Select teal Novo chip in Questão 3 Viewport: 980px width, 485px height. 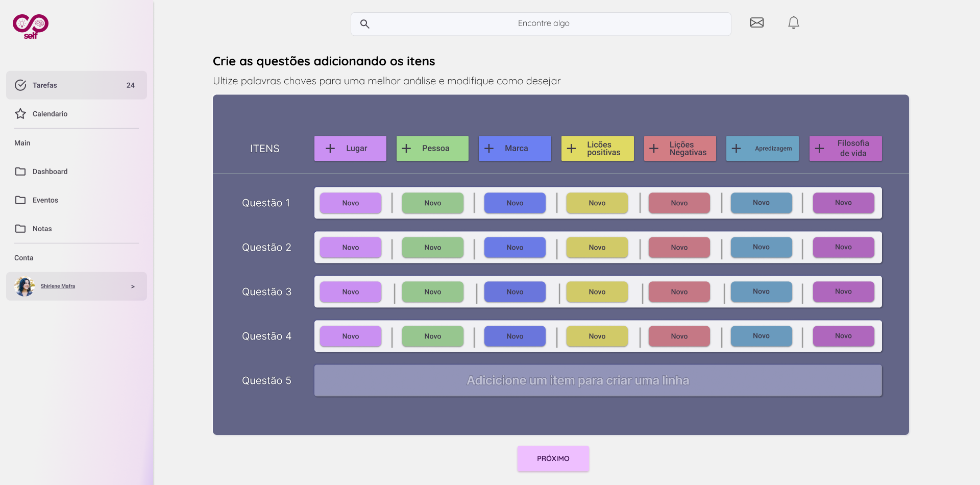[x=762, y=292]
